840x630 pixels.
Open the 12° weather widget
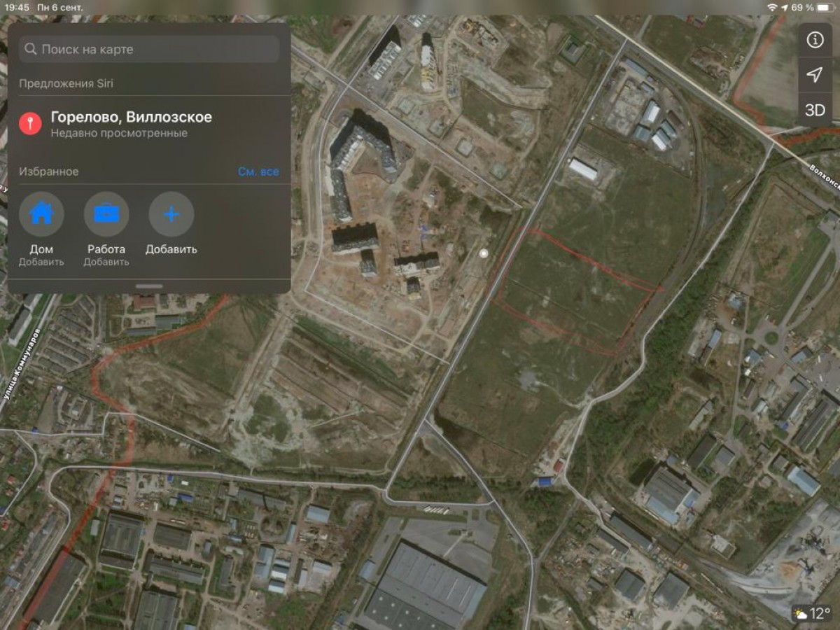[812, 614]
